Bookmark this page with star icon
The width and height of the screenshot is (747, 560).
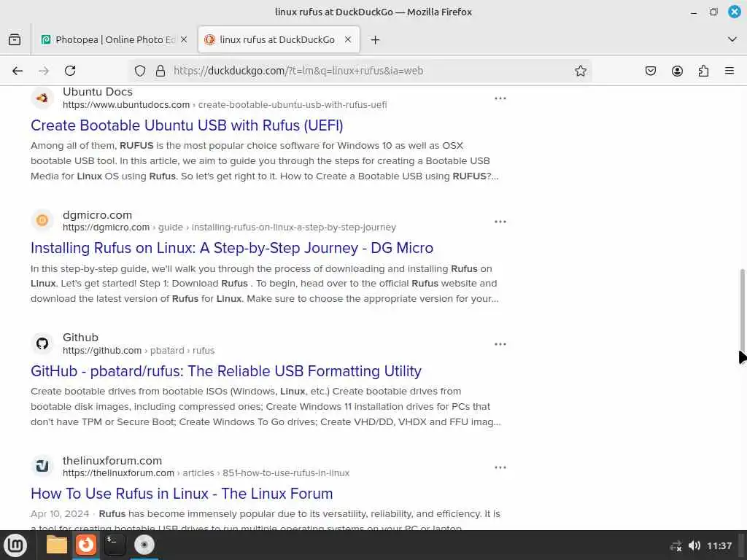click(580, 71)
